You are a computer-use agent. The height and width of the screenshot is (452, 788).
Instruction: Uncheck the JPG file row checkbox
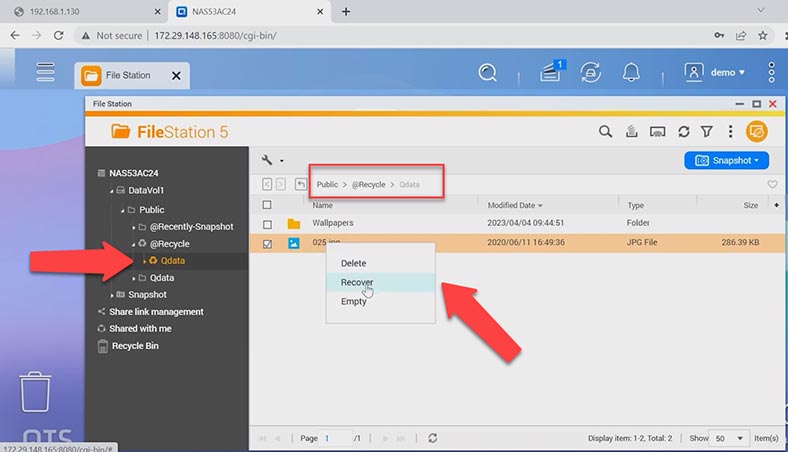tap(267, 244)
